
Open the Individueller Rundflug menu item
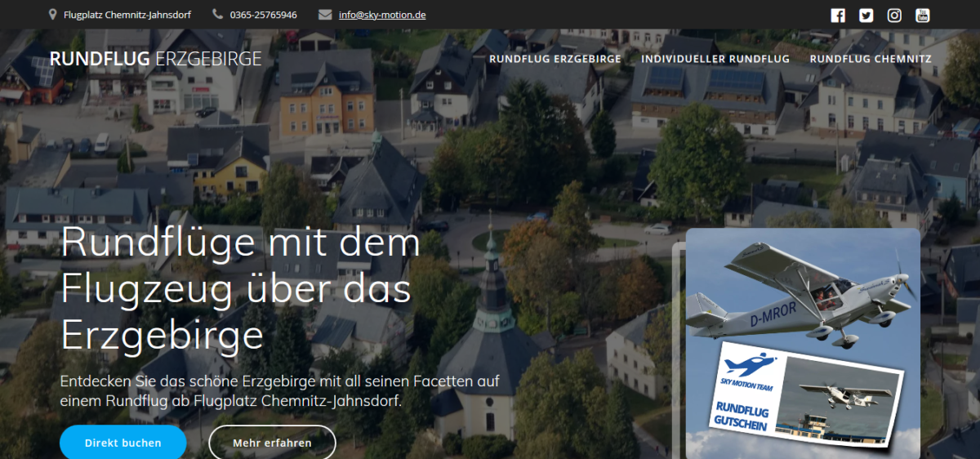click(715, 59)
